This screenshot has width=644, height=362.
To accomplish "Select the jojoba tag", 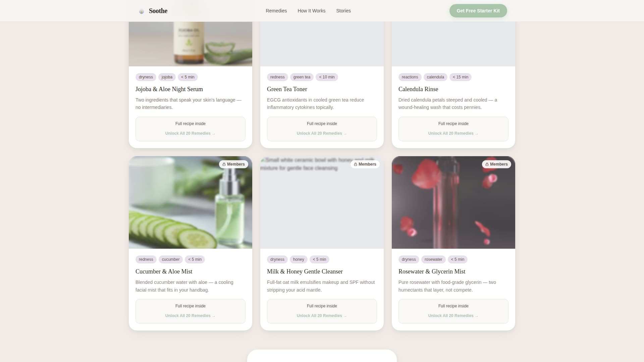I will coord(167,77).
